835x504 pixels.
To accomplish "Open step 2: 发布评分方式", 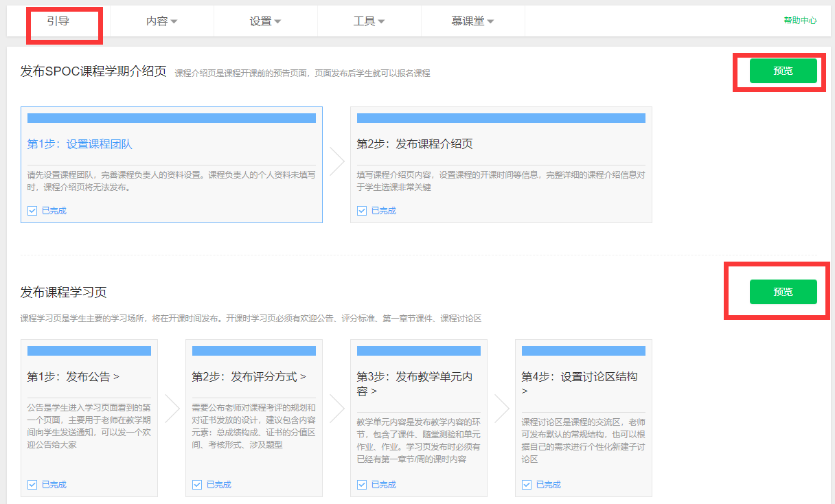I will click(x=249, y=377).
